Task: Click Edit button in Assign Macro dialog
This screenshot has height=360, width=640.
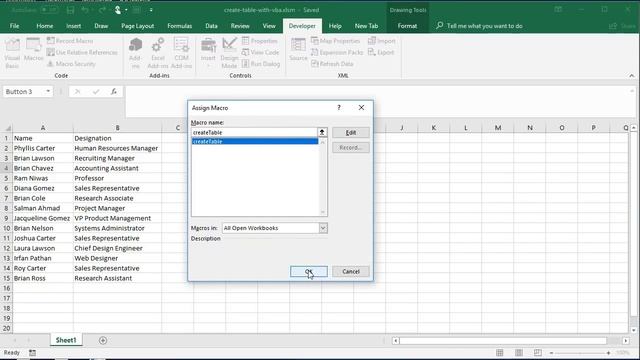Action: pos(351,133)
